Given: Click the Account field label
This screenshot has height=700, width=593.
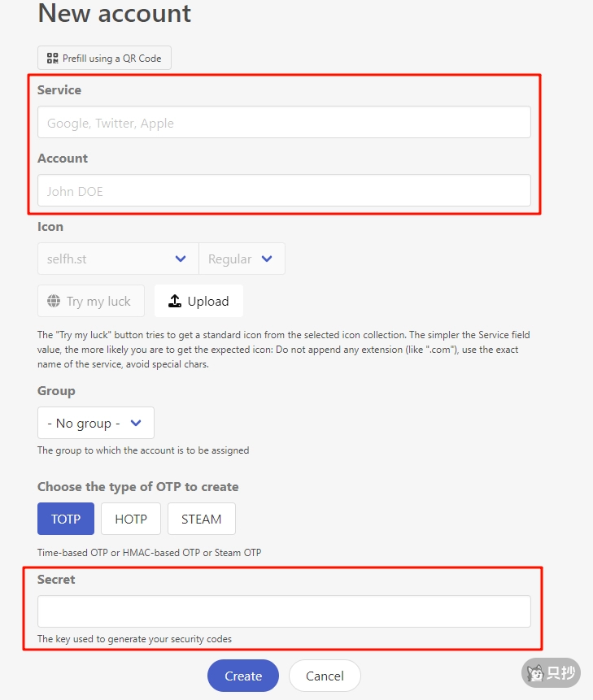Looking at the screenshot, I should [63, 158].
